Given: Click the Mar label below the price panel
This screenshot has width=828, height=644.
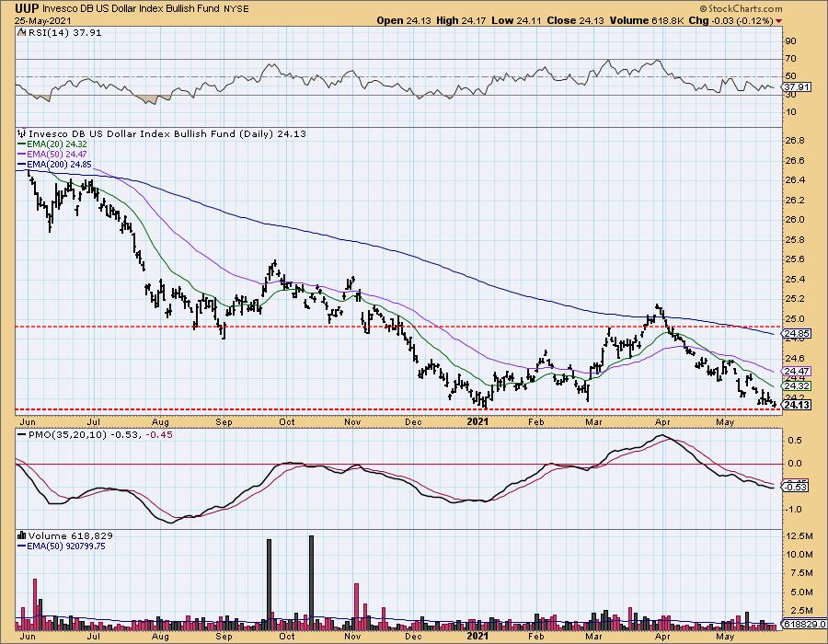Looking at the screenshot, I should click(594, 421).
